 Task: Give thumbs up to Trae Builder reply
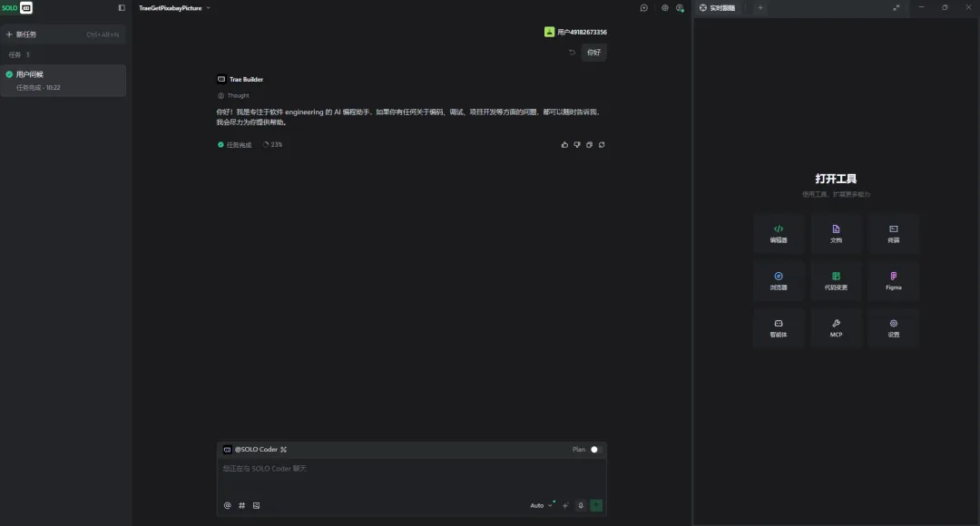(x=564, y=145)
